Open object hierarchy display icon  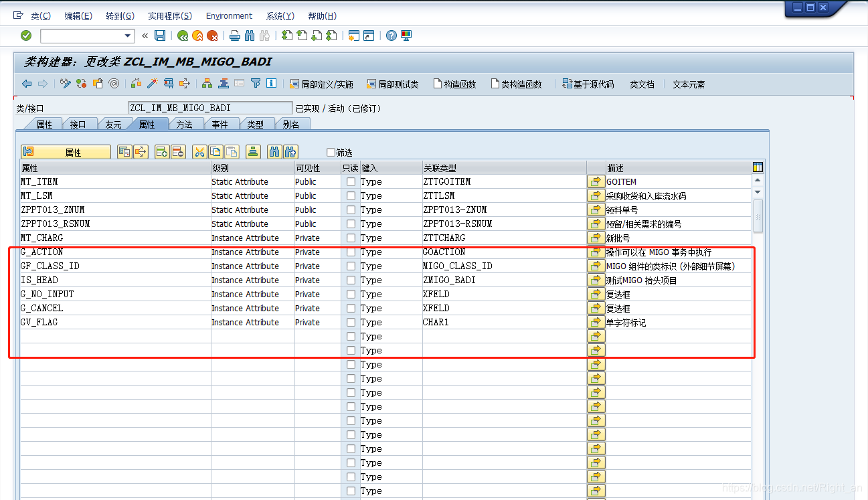[x=207, y=84]
